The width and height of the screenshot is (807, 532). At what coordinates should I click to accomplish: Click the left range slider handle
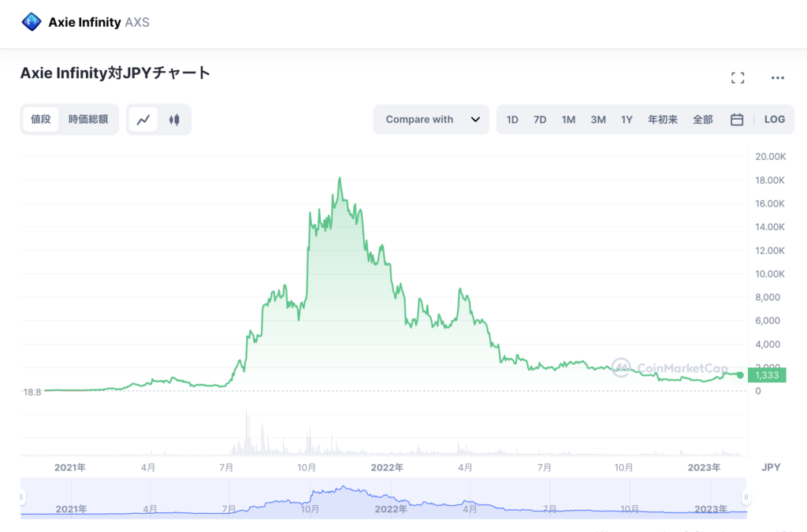[x=22, y=497]
